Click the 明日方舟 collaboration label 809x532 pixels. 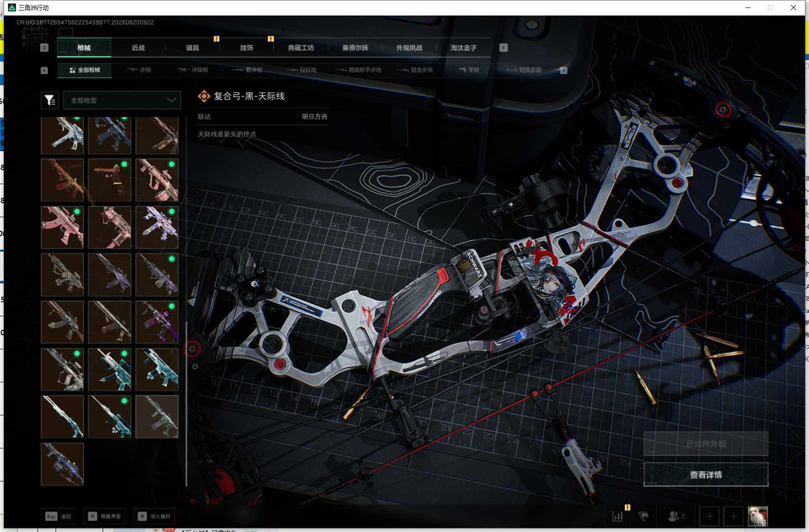(x=314, y=117)
